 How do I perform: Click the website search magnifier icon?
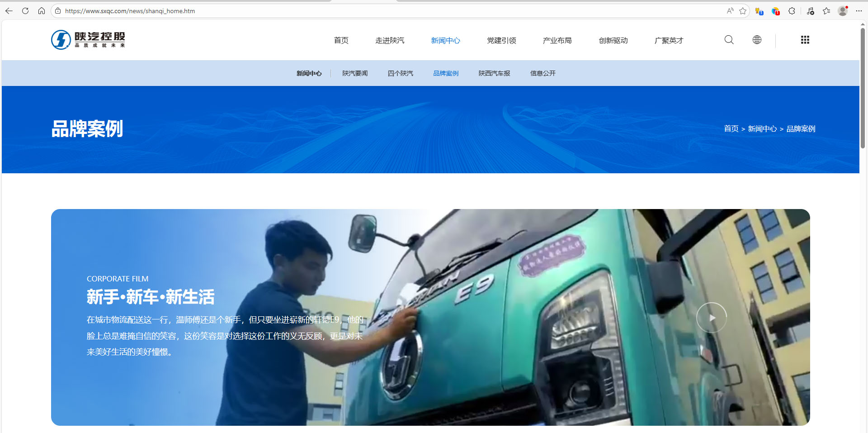coord(729,40)
